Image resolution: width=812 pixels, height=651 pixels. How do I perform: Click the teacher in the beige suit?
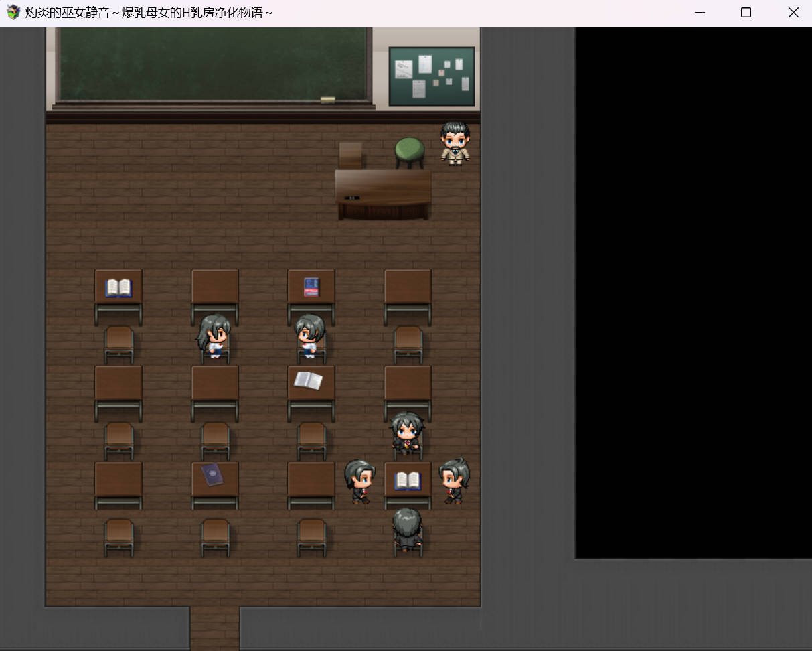click(455, 143)
